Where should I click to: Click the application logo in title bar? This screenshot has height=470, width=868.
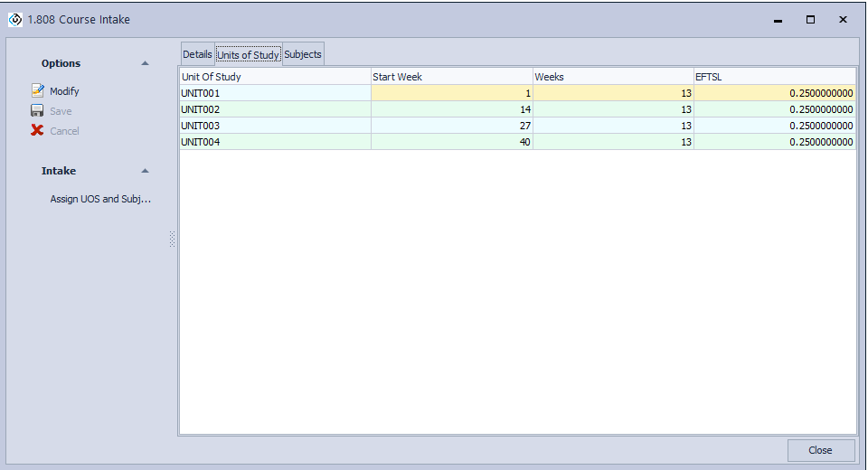(15, 20)
